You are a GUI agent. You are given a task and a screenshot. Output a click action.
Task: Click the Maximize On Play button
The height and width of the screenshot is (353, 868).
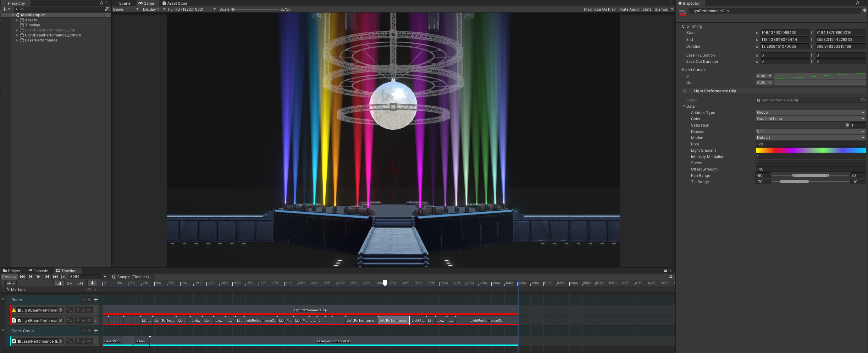600,9
